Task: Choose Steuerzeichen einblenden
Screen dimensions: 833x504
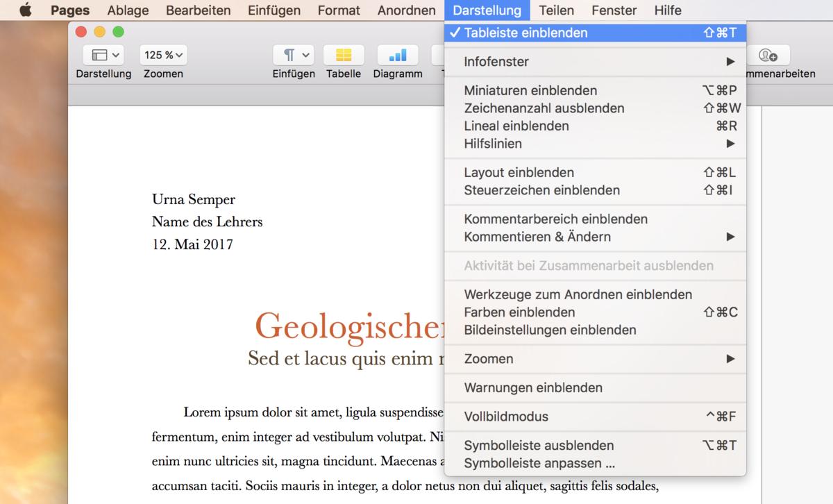Action: [595, 190]
